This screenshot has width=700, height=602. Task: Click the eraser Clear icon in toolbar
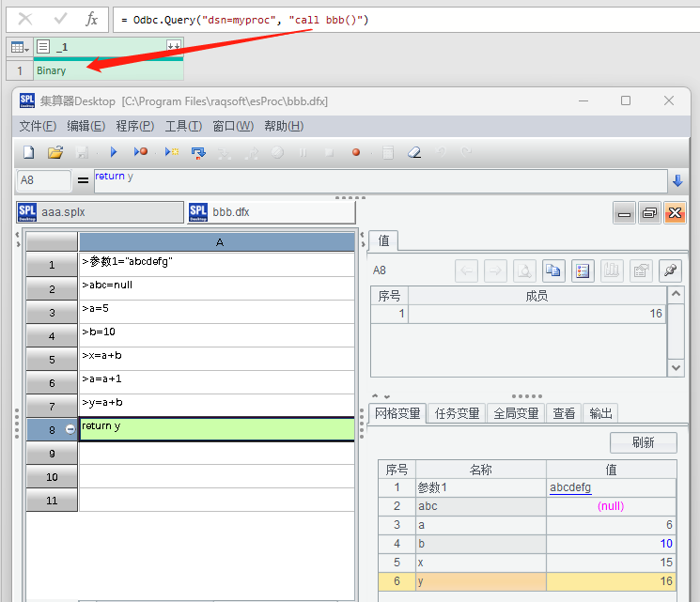[x=414, y=152]
